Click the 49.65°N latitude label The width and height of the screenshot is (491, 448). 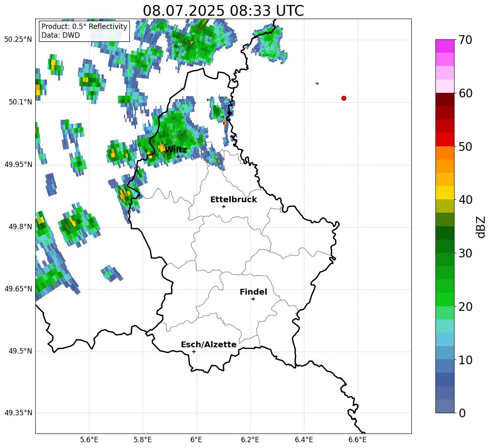(x=18, y=288)
